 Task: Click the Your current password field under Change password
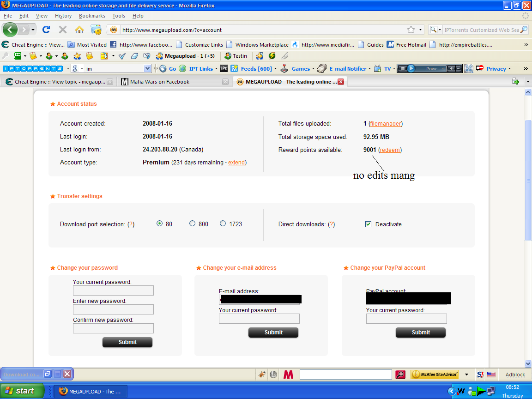click(113, 290)
